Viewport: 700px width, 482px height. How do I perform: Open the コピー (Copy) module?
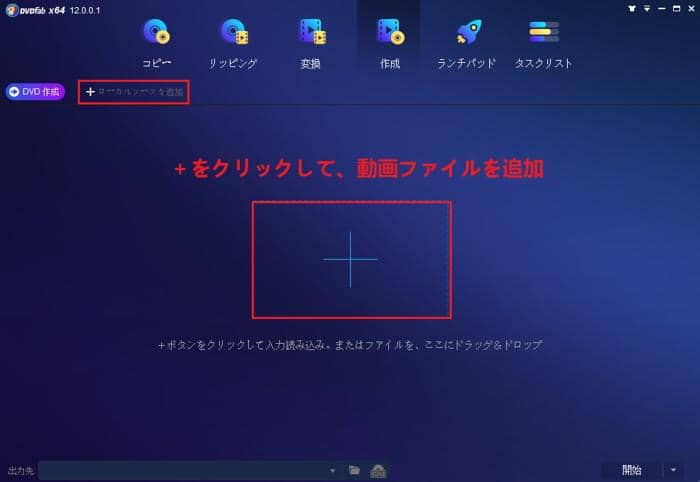coord(156,44)
